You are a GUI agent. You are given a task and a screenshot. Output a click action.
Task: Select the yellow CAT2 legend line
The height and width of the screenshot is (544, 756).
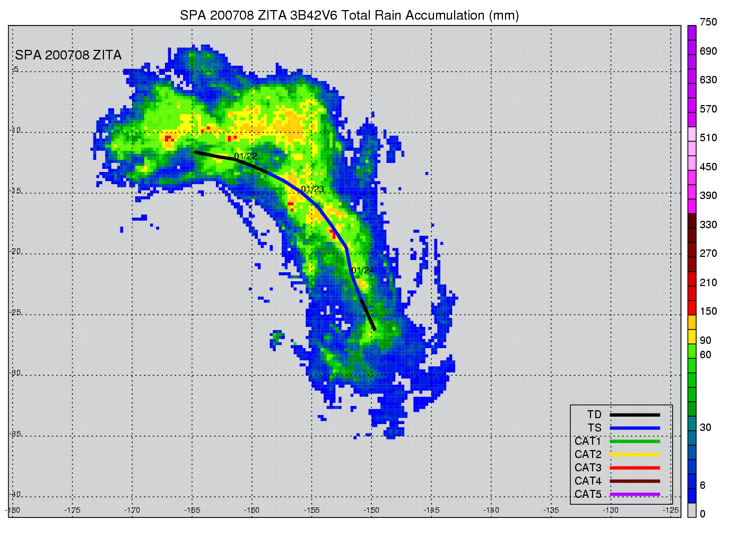(635, 455)
